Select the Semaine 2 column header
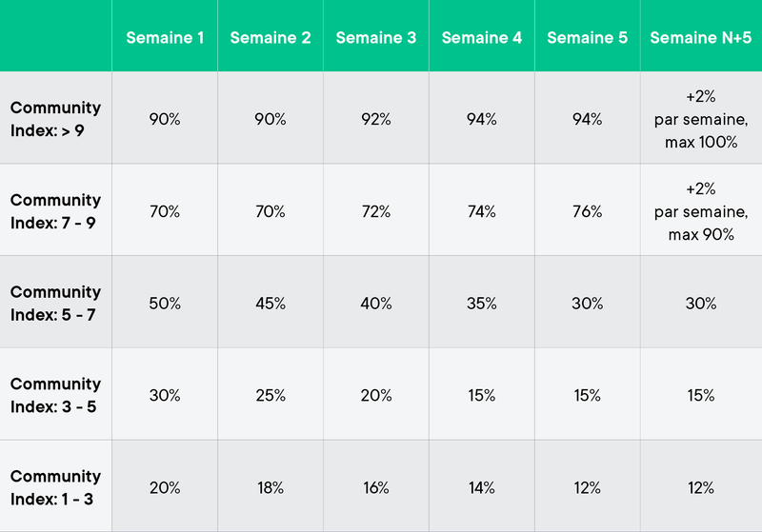 tap(271, 37)
